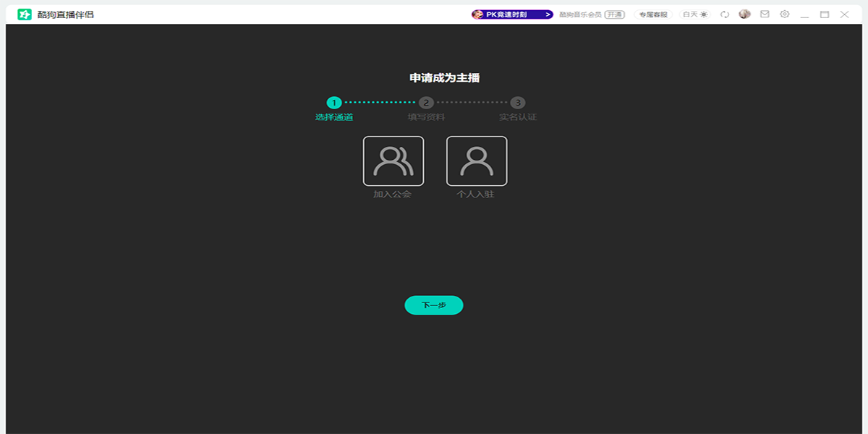Open the PK竞速时刻 banner

click(x=512, y=14)
